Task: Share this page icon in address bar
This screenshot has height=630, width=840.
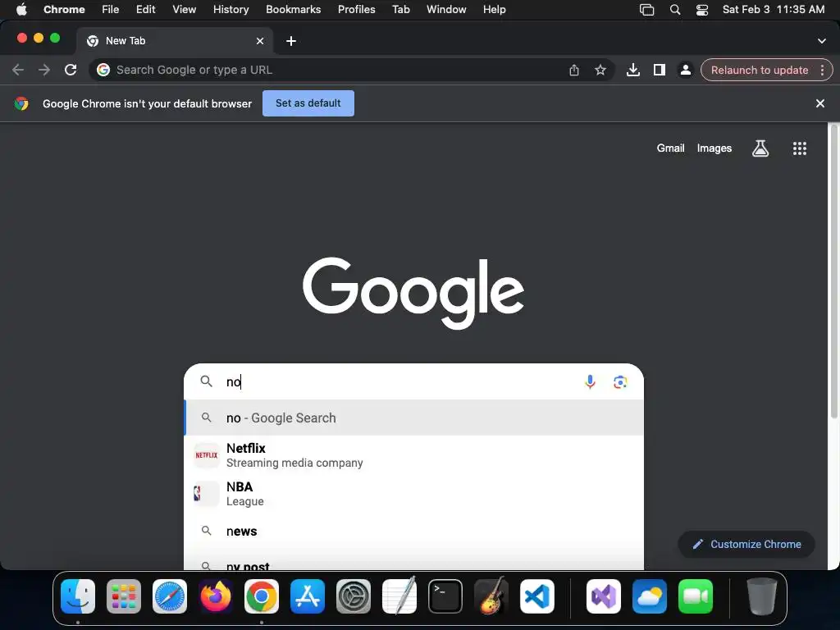Action: tap(573, 71)
